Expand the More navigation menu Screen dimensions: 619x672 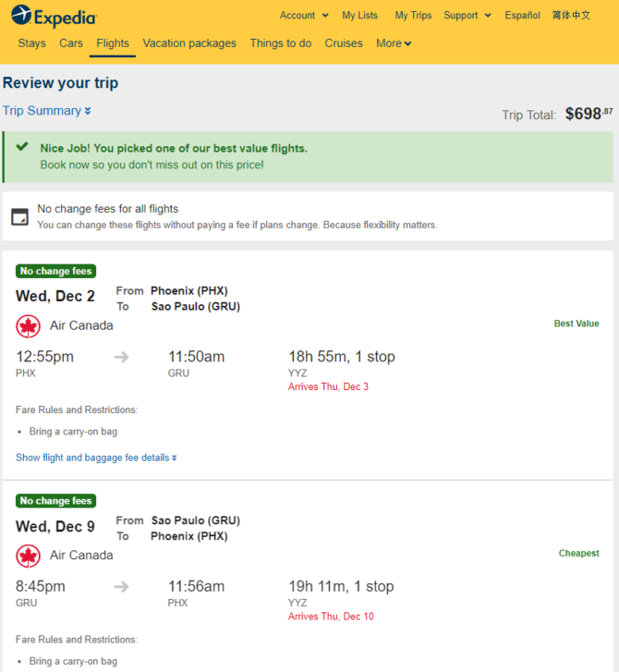coord(394,43)
